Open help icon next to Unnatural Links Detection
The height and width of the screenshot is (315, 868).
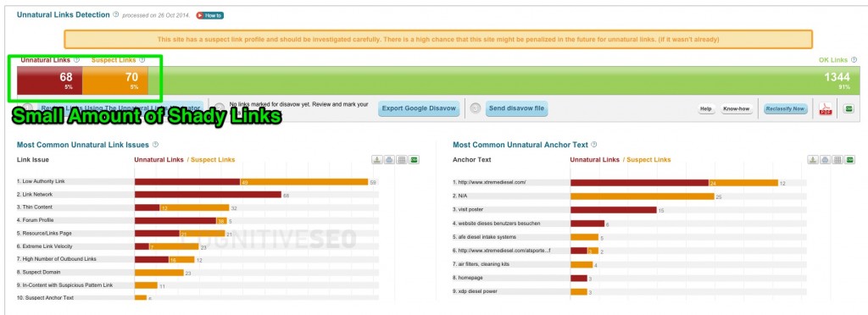pyautogui.click(x=115, y=15)
